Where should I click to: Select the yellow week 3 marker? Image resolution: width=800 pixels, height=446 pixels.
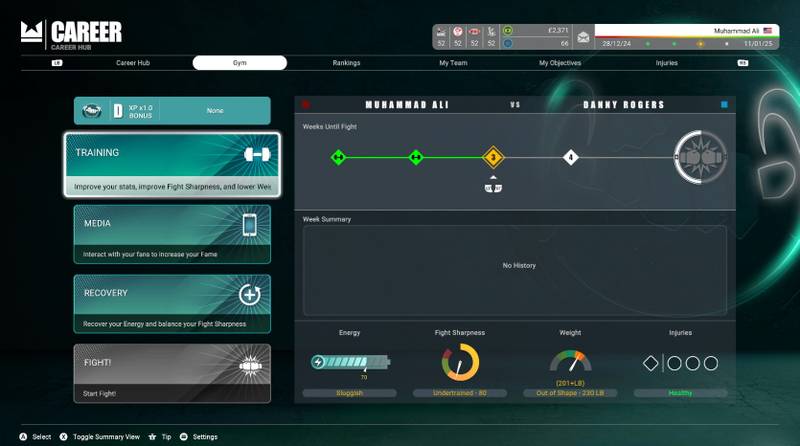pyautogui.click(x=493, y=157)
